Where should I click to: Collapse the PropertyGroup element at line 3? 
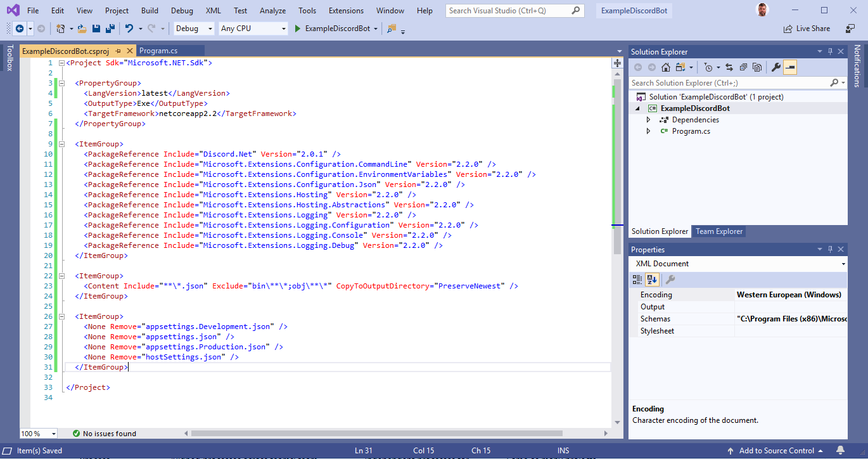tap(61, 83)
